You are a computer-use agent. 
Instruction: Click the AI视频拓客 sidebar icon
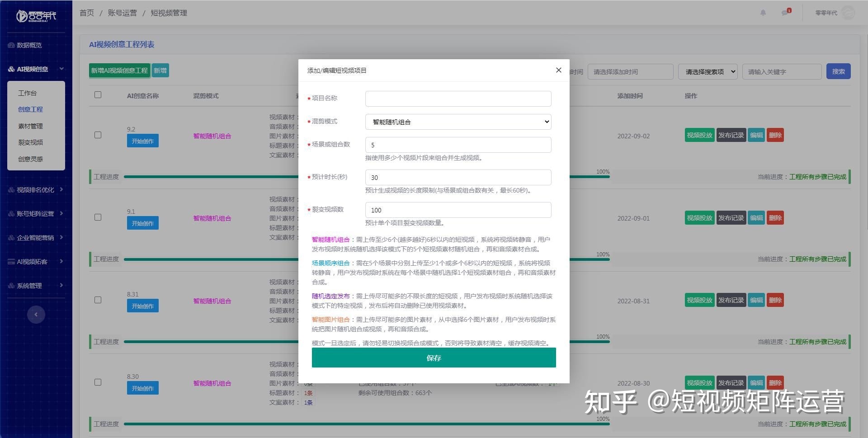(x=11, y=262)
